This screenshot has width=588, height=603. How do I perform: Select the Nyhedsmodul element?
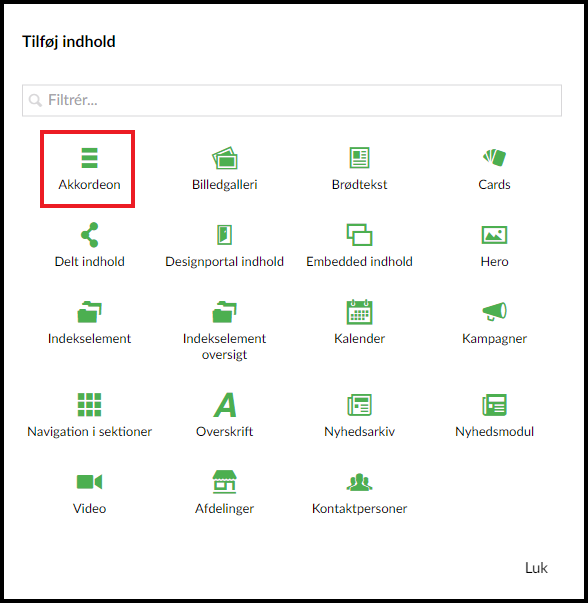(494, 415)
